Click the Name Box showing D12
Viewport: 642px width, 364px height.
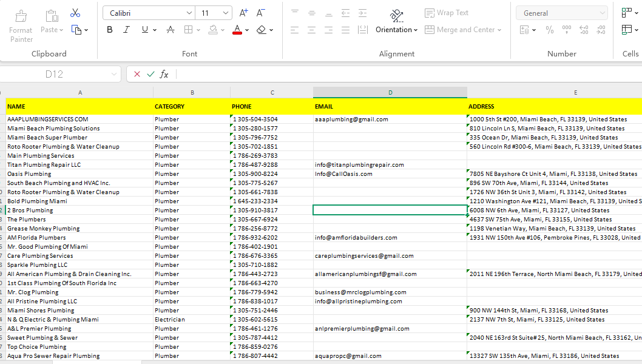click(53, 74)
